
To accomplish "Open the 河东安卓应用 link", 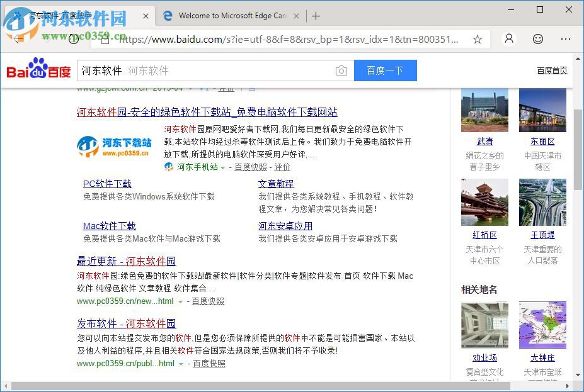I will pos(285,225).
